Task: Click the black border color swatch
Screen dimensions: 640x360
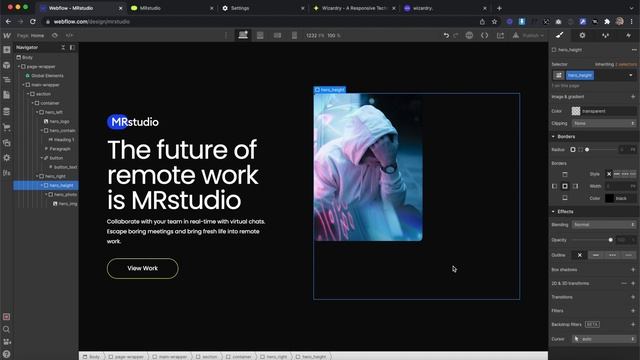Action: pyautogui.click(x=609, y=198)
